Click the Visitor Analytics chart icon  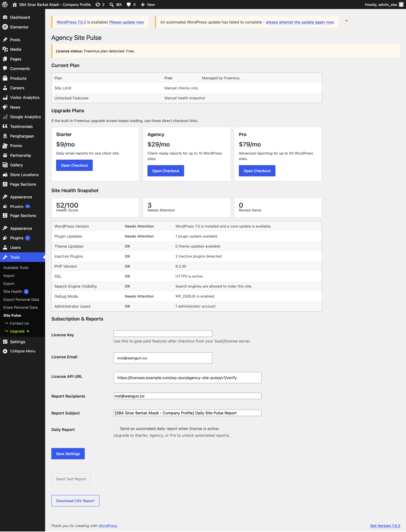click(5, 97)
